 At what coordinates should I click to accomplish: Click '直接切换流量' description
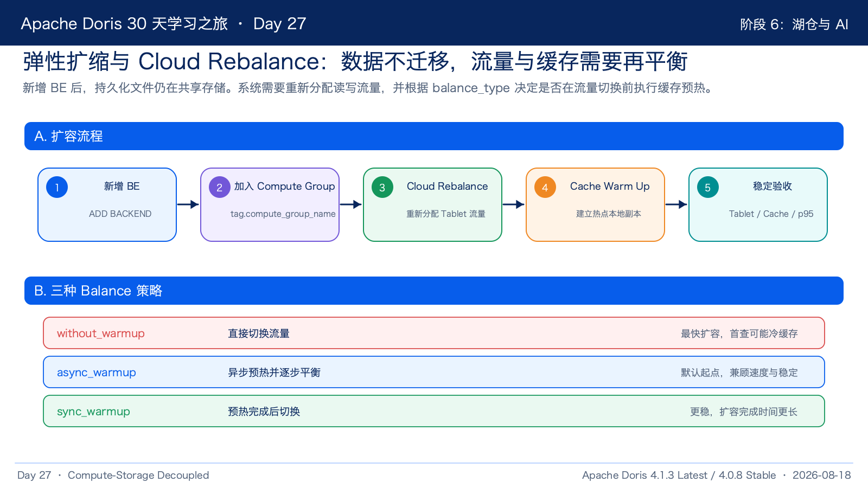(259, 333)
